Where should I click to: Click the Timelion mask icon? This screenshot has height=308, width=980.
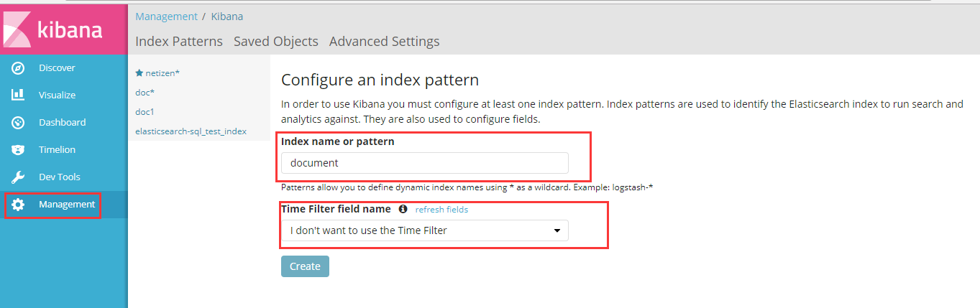(18, 149)
